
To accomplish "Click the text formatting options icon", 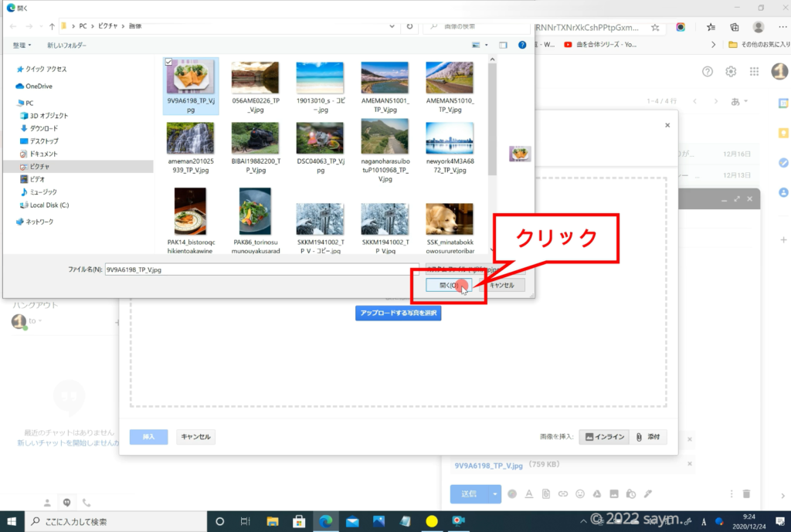I will [x=529, y=493].
